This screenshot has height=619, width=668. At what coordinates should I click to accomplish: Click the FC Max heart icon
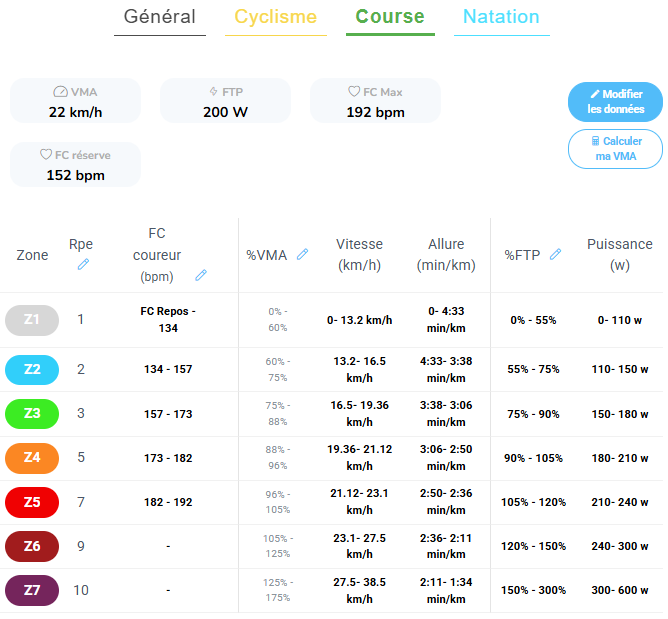[x=354, y=91]
